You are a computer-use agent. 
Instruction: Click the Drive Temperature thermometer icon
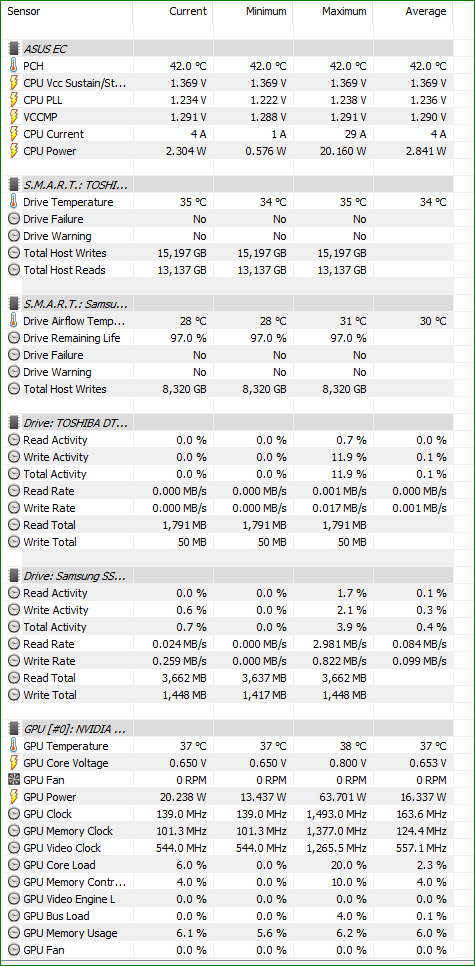point(14,202)
